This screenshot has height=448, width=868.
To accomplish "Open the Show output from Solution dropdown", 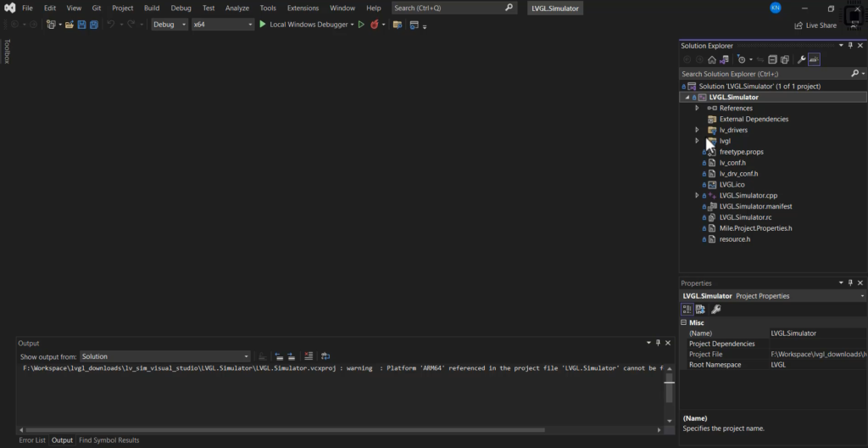I will coord(165,356).
